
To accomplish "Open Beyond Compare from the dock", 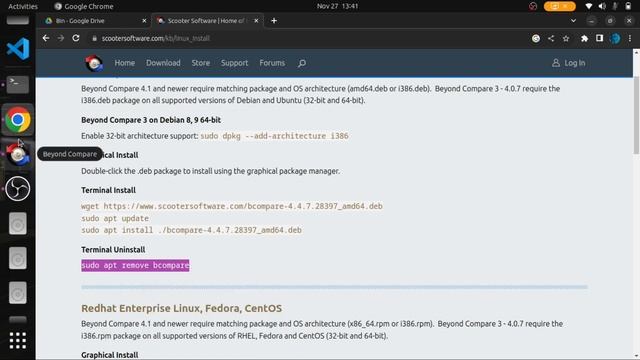I will tap(18, 154).
